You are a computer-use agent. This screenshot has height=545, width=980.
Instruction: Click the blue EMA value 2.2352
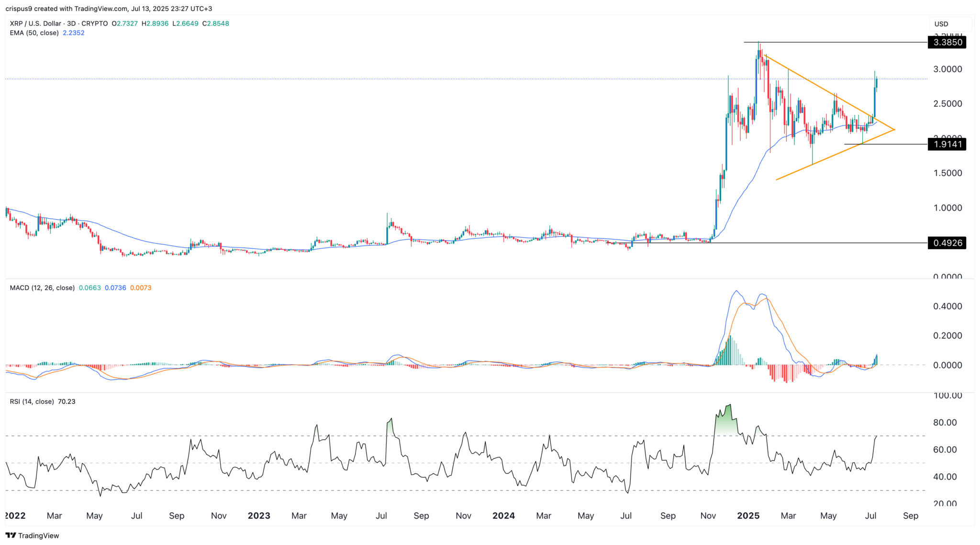[74, 33]
